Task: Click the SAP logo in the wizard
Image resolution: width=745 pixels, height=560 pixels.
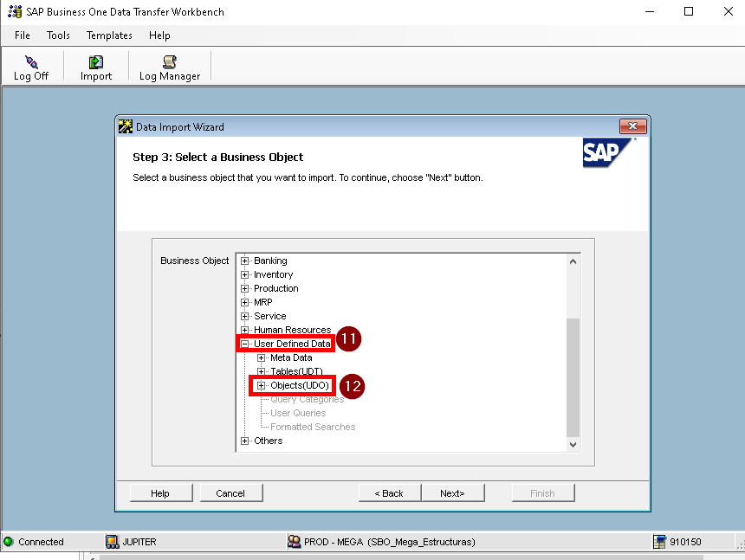Action: tap(609, 152)
